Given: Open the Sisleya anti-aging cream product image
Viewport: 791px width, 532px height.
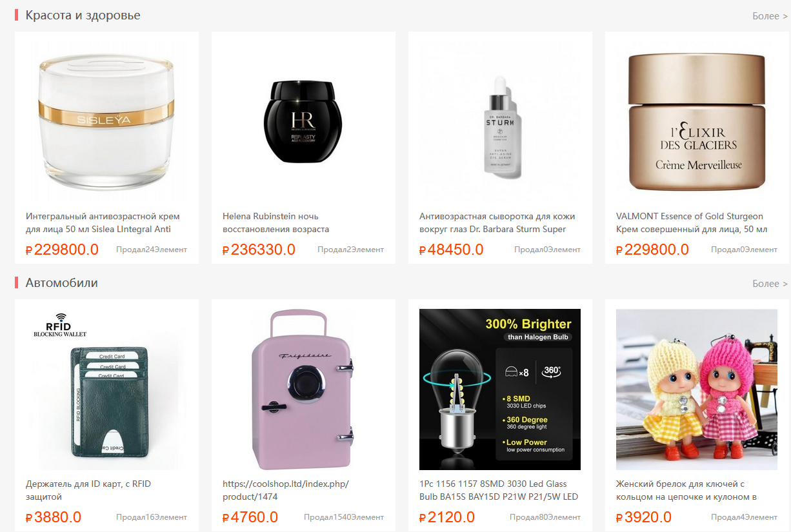Looking at the screenshot, I should point(106,122).
